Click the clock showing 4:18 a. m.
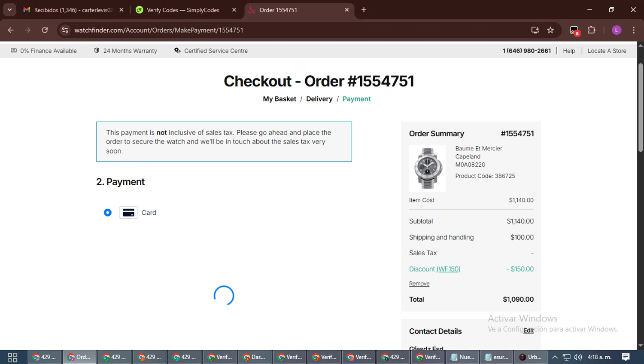644x364 pixels. [600, 357]
